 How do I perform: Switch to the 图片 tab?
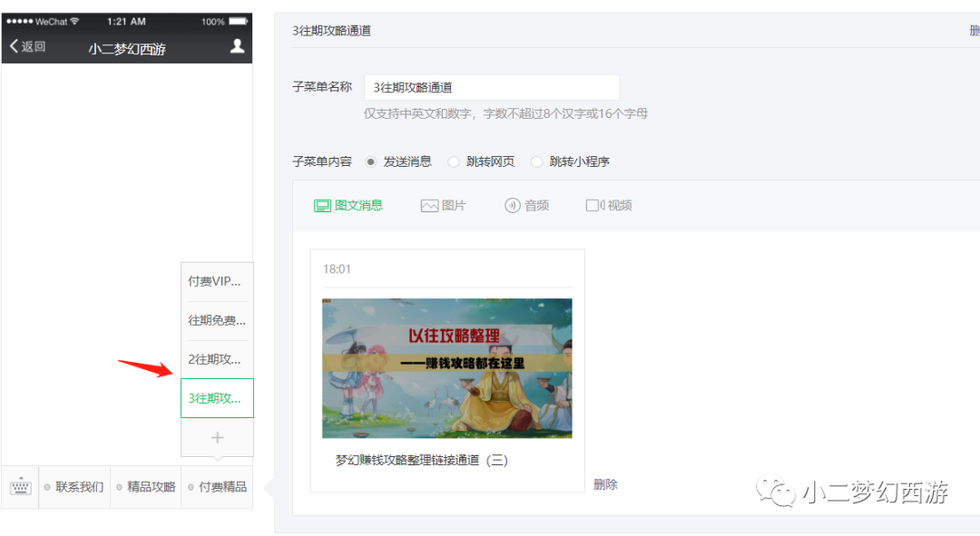(443, 206)
